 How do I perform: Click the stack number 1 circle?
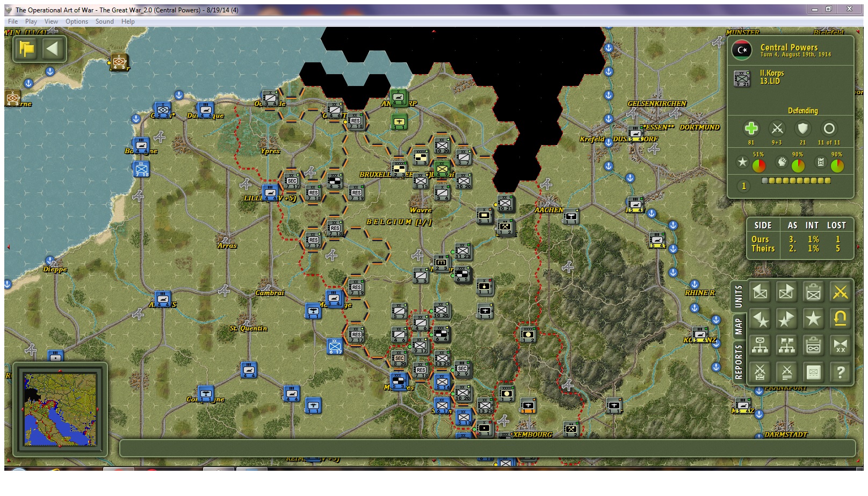pyautogui.click(x=743, y=186)
